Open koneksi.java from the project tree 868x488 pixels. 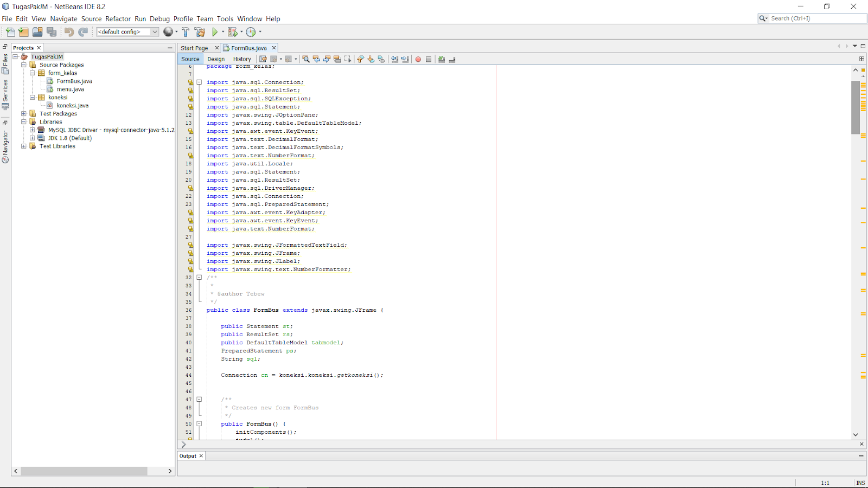point(72,105)
